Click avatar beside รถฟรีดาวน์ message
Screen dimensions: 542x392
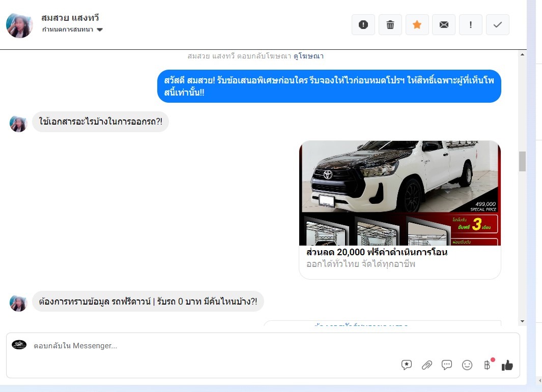18,304
